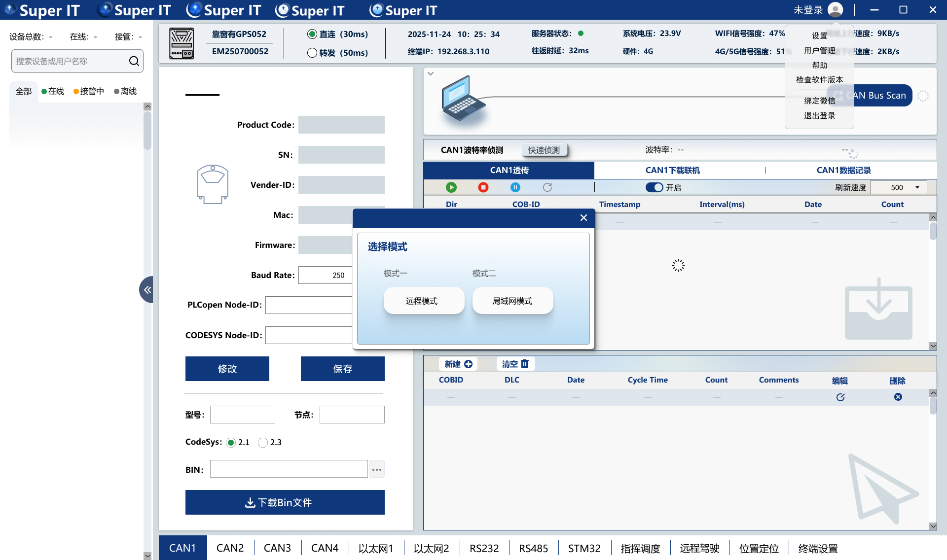The height and width of the screenshot is (560, 947).
Task: Click the delete X icon in COBID row
Action: (x=898, y=397)
